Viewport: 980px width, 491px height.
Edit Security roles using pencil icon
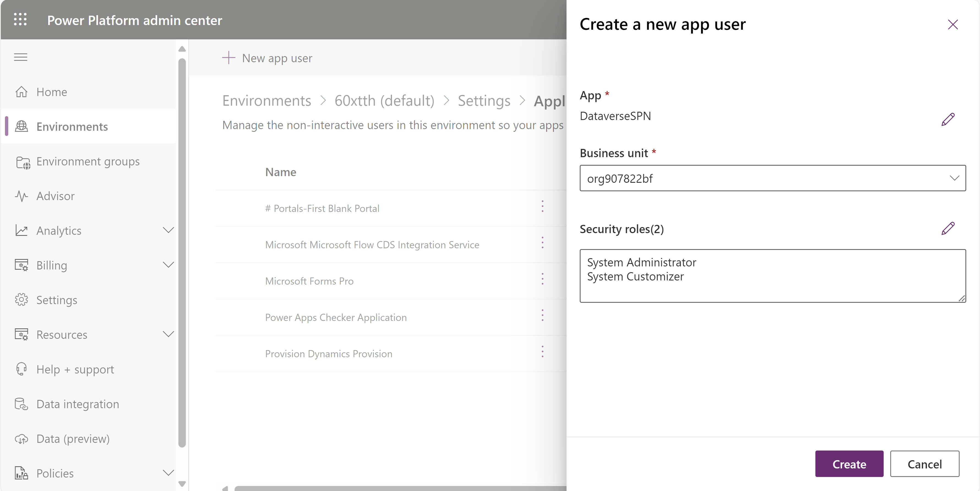pyautogui.click(x=948, y=228)
